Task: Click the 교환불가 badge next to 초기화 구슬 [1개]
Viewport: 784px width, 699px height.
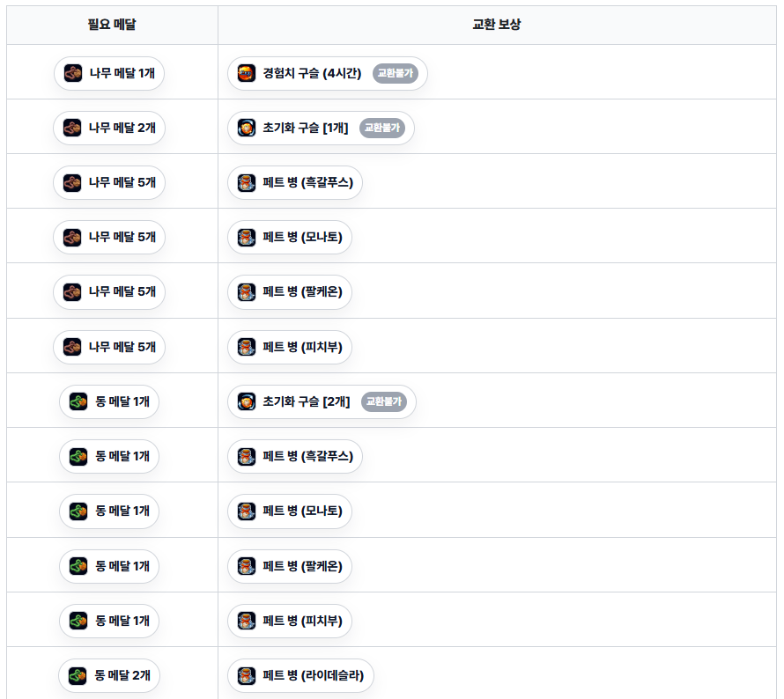Action: pos(382,128)
